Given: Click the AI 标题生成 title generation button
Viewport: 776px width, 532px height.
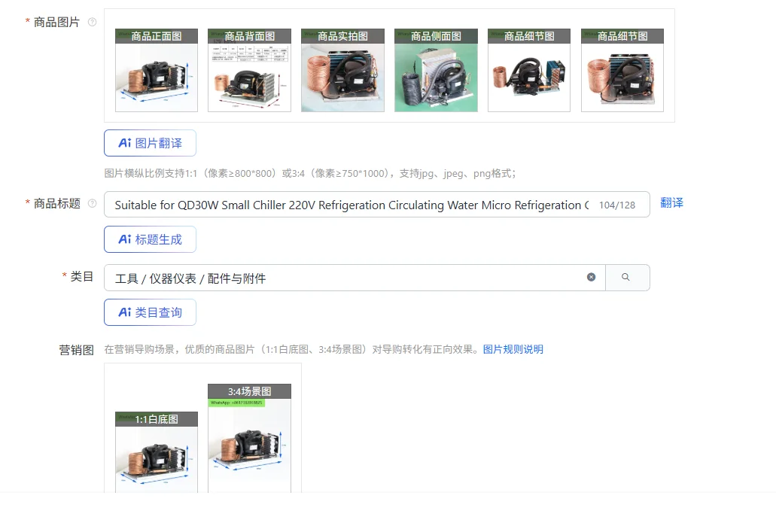Looking at the screenshot, I should click(x=150, y=239).
